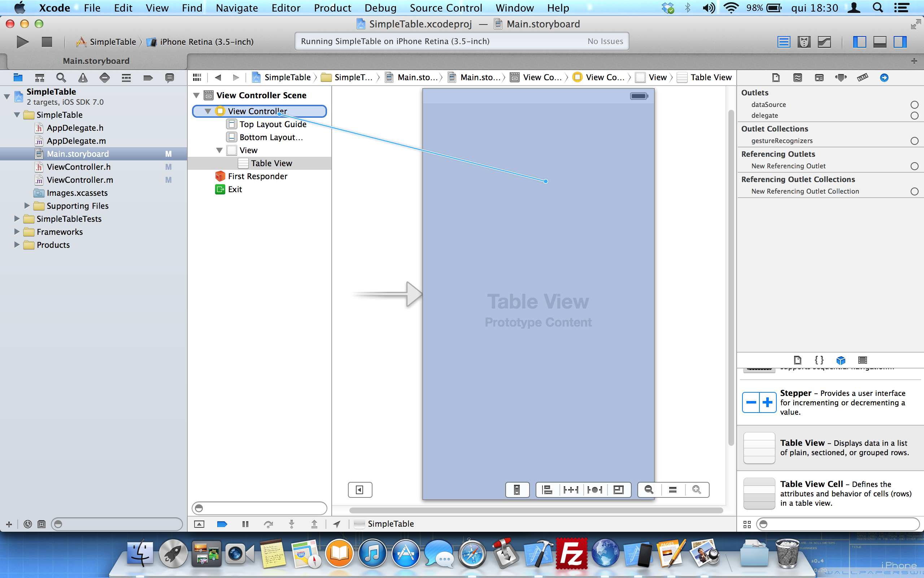Toggle the Utilities pane visibility

point(900,42)
